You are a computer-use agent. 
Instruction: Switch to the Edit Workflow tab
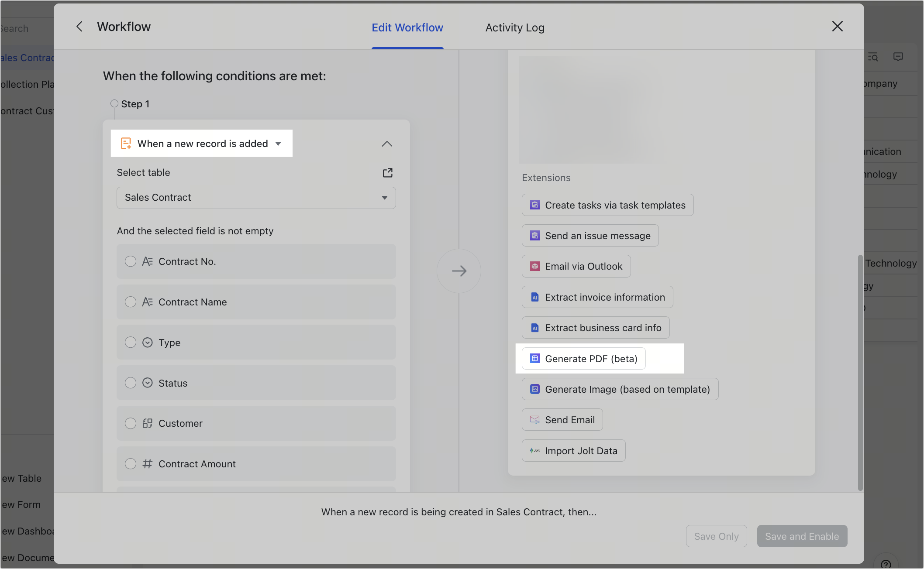pos(407,27)
